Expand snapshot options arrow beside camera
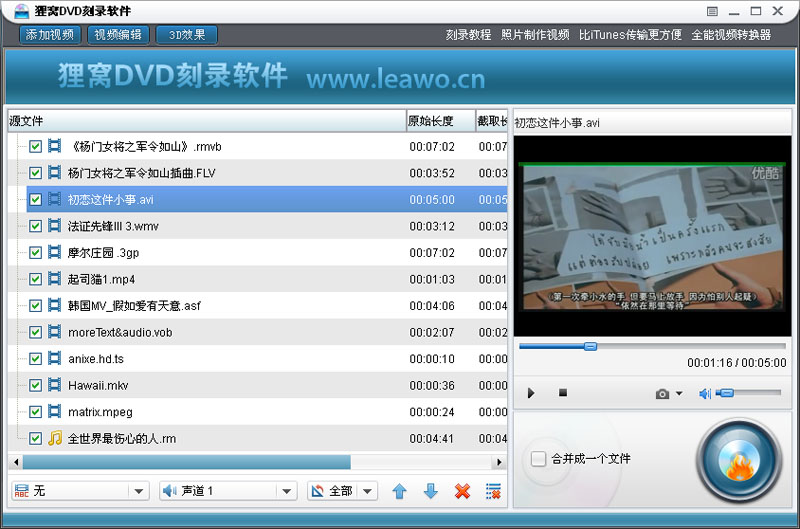800x529 pixels. click(679, 393)
